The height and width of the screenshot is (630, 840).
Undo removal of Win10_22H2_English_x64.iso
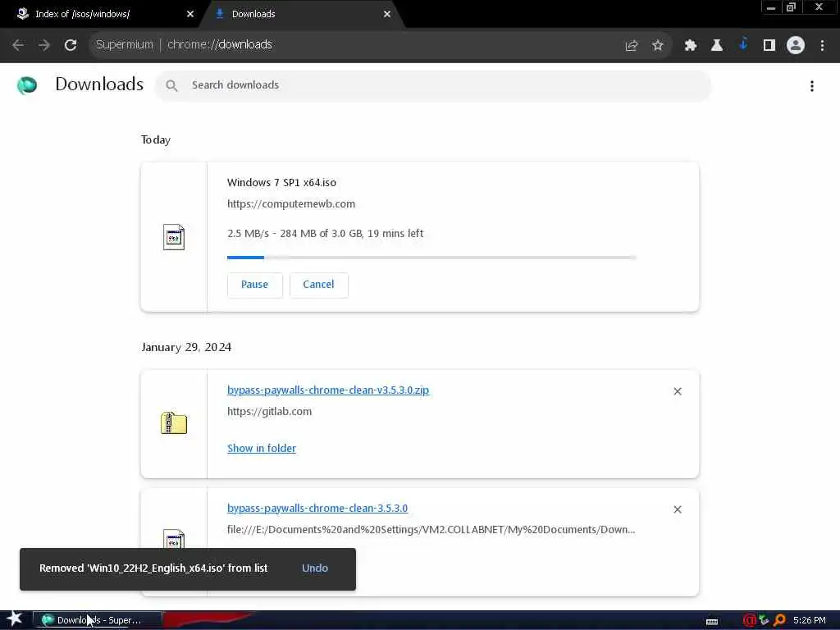(x=315, y=568)
